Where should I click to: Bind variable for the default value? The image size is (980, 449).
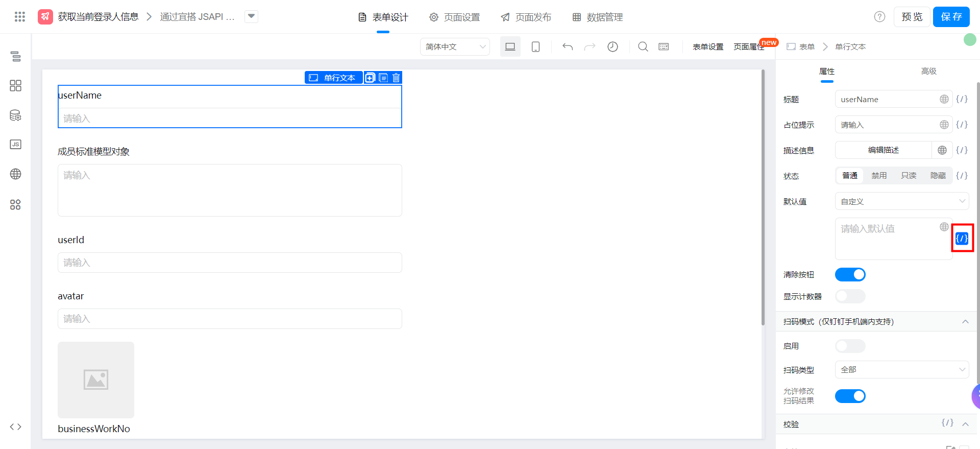point(962,239)
